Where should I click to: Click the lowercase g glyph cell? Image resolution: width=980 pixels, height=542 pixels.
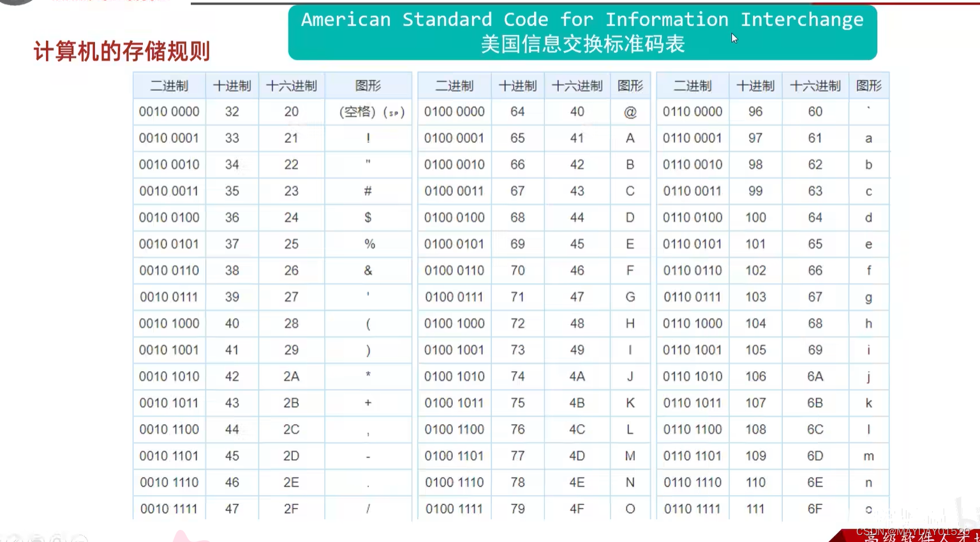tap(869, 297)
